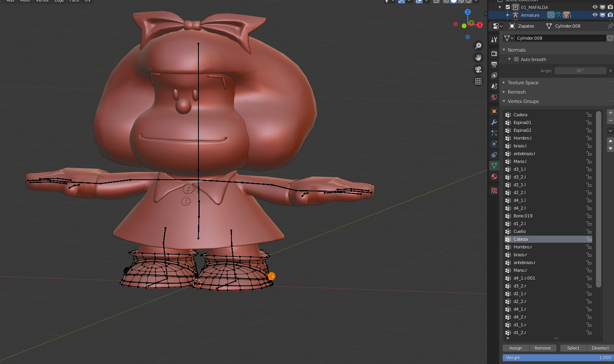Collapse the 01_MAFALDA collection tree

click(500, 7)
